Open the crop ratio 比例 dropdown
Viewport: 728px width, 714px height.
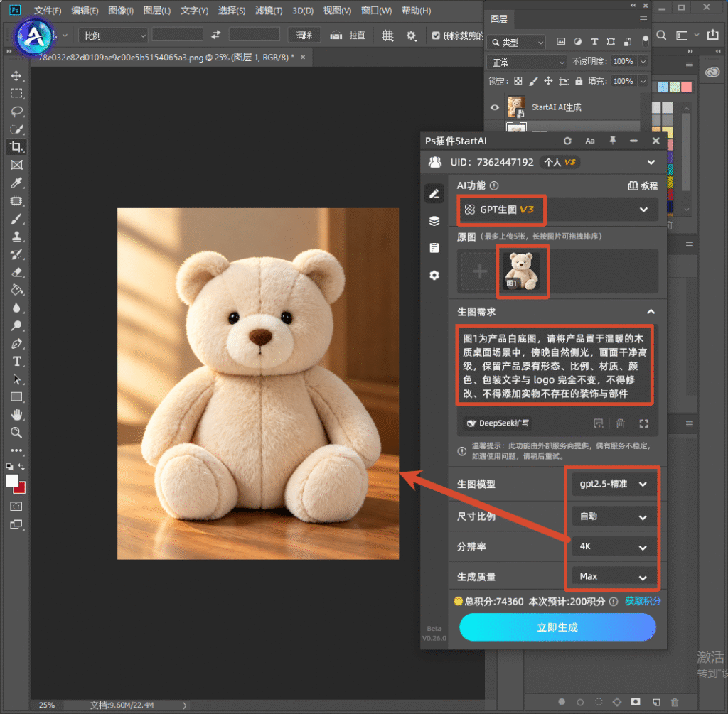113,36
